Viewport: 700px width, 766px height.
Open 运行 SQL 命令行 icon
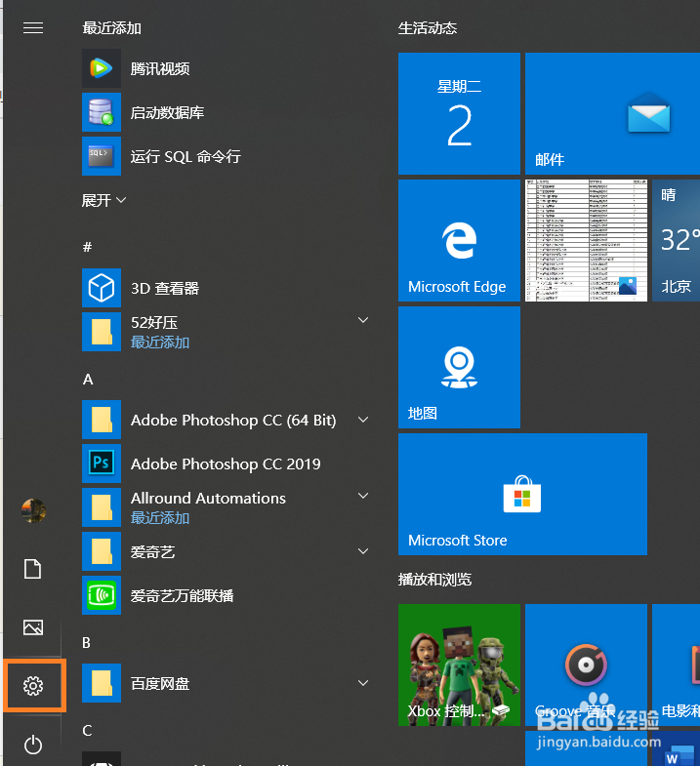pyautogui.click(x=102, y=156)
